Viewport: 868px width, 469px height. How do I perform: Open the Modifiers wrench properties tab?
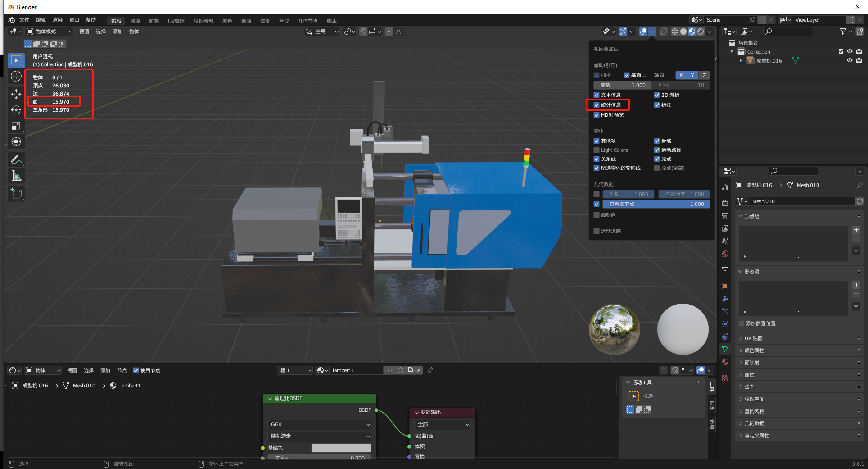point(725,299)
